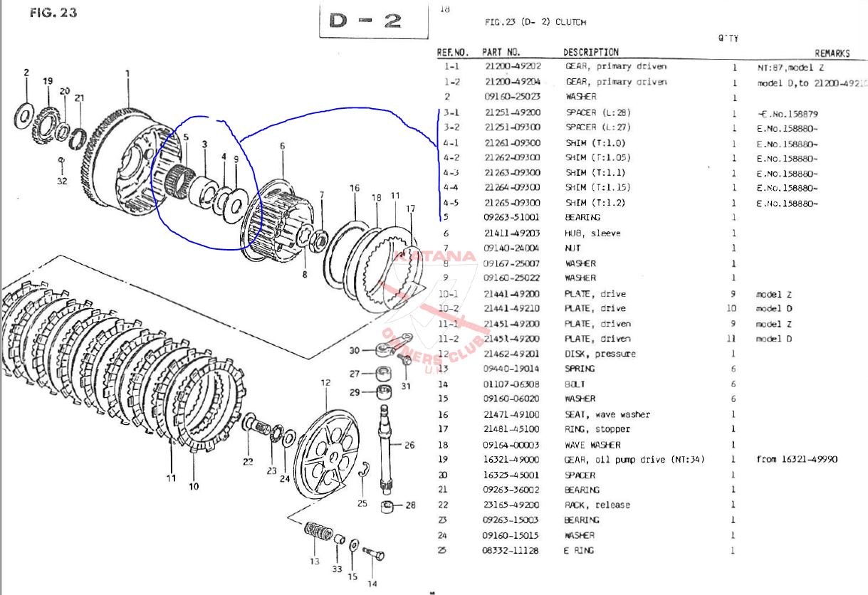Click the E ring drawing above callout 25
Screen dimensions: 868x595
[364, 468]
